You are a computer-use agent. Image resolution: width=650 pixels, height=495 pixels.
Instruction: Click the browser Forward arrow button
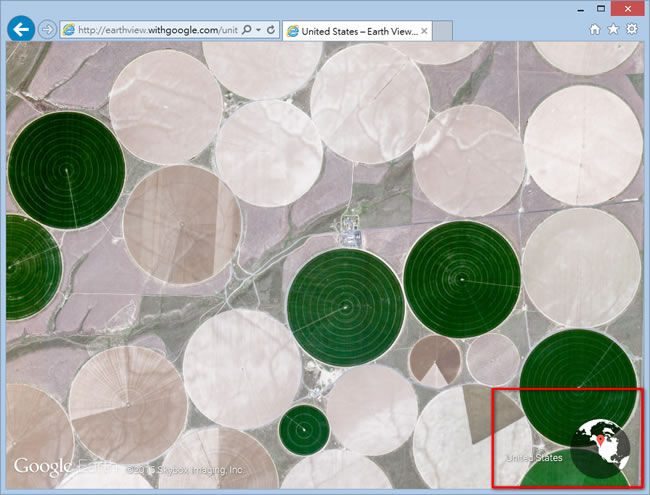pyautogui.click(x=47, y=30)
